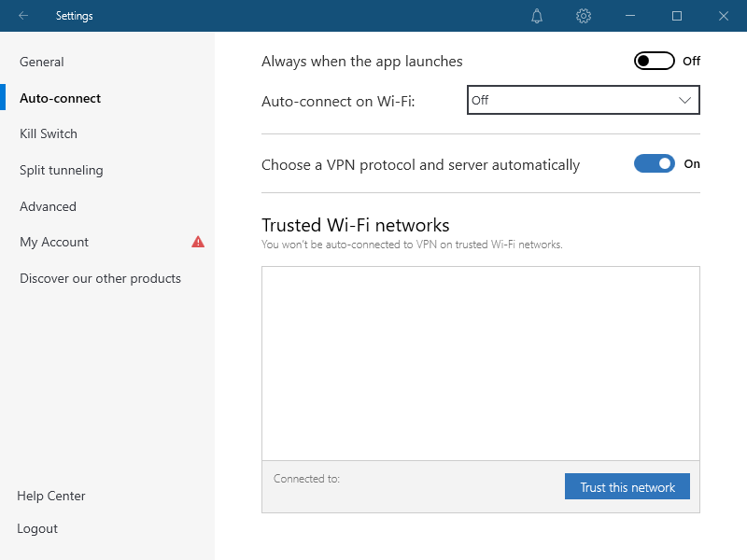This screenshot has width=747, height=560.
Task: Open My Account page
Action: click(x=54, y=242)
